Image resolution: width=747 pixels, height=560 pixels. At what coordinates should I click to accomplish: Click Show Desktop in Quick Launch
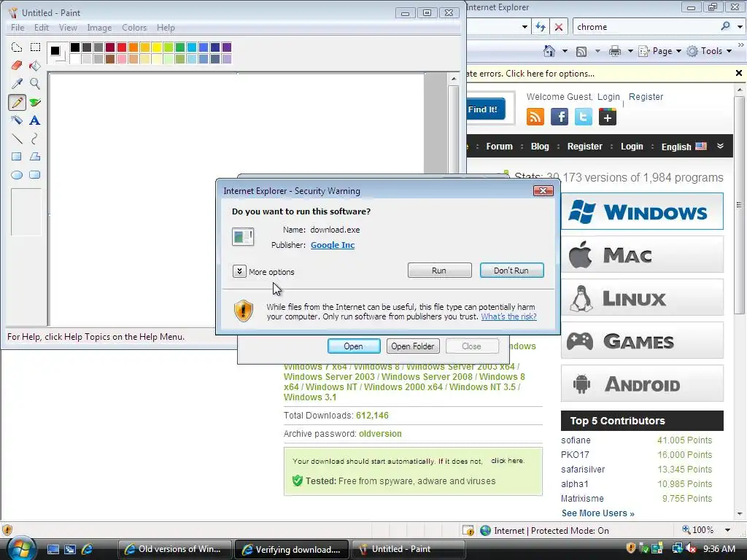tap(53, 549)
